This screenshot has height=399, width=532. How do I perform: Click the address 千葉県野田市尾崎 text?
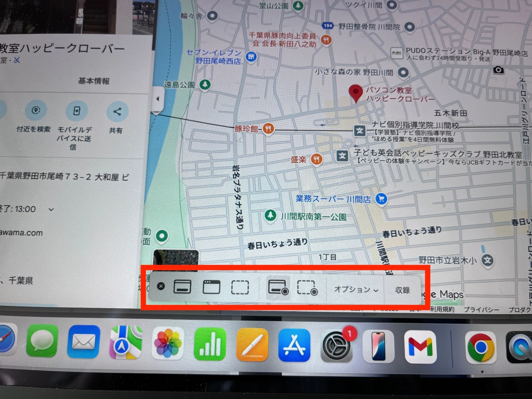click(x=65, y=177)
